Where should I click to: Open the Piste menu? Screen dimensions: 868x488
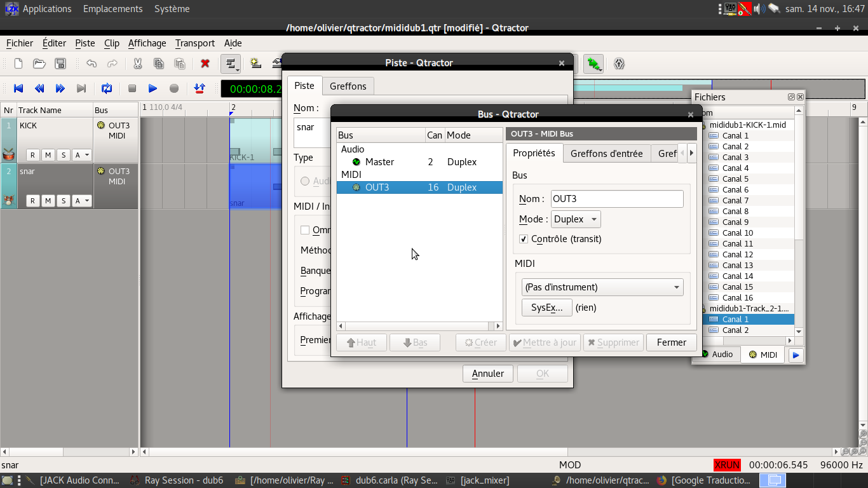85,43
